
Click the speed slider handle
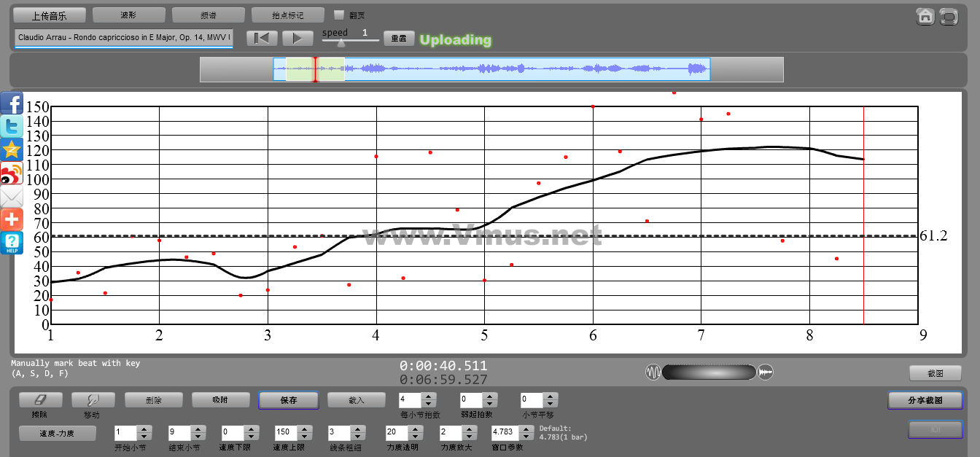pos(341,43)
